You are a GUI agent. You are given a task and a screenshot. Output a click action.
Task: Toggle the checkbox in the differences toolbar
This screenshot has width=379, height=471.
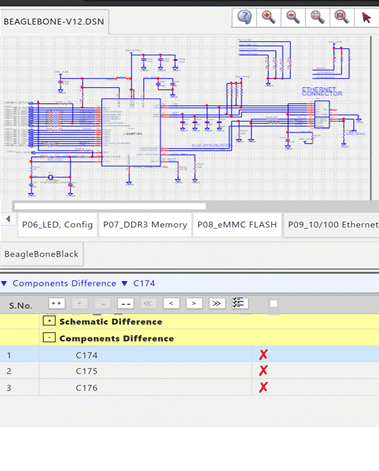pos(273,304)
